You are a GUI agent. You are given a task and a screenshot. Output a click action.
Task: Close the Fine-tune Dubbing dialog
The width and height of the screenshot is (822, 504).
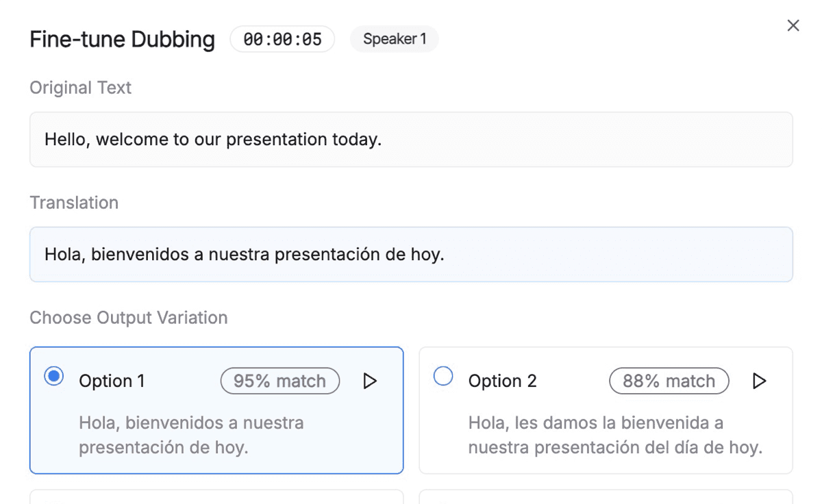(793, 25)
